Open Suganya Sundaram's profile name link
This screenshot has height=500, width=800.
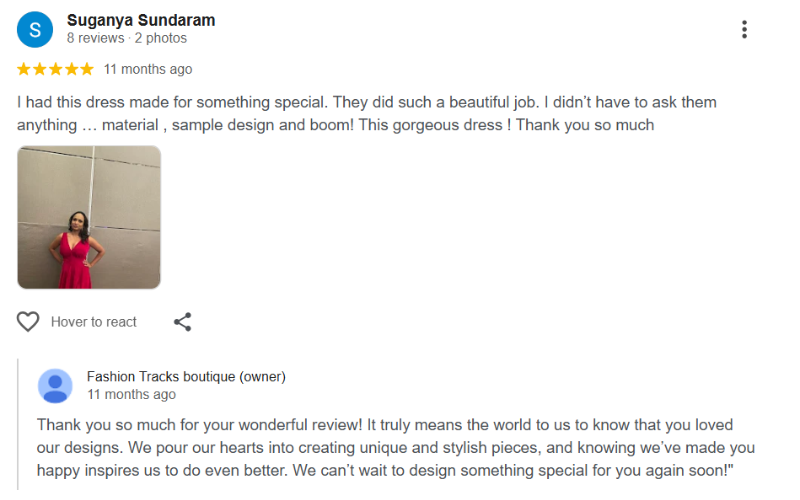coord(141,20)
